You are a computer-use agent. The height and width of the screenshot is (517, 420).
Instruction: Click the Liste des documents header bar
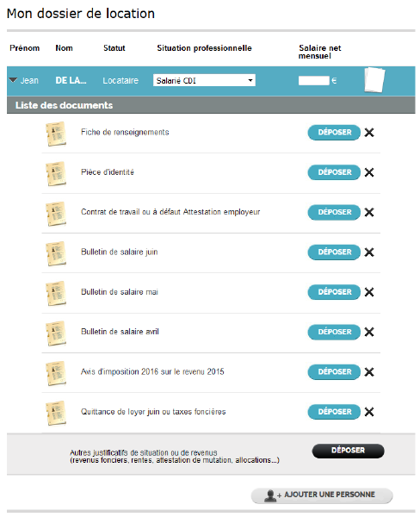[x=211, y=105]
